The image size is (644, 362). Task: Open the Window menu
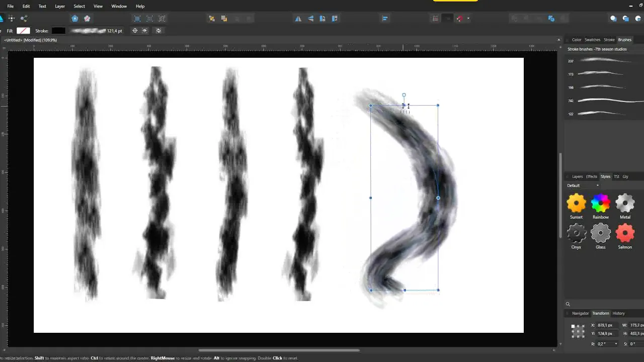pos(119,6)
